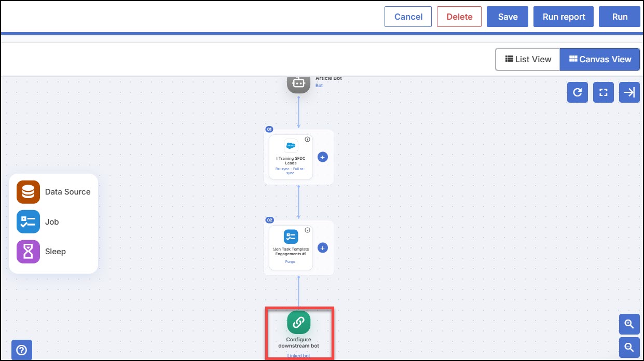
Task: Click the red Delete button
Action: (x=459, y=17)
